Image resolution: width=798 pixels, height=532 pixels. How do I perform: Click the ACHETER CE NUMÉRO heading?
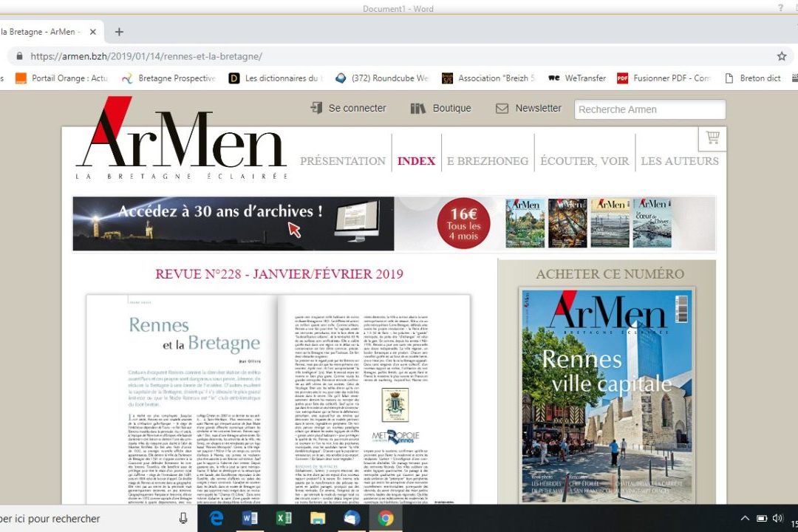click(x=610, y=274)
